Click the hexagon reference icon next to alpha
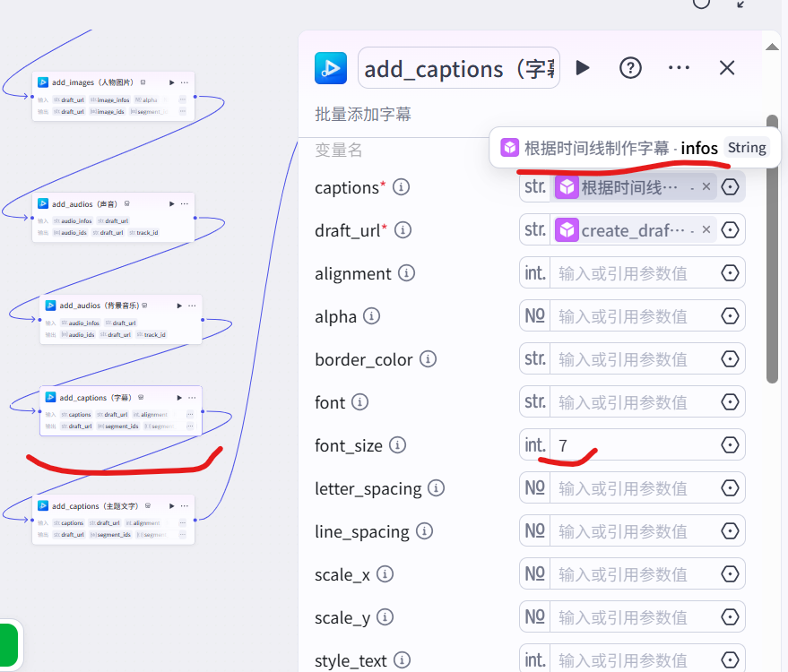The image size is (788, 672). click(x=731, y=315)
